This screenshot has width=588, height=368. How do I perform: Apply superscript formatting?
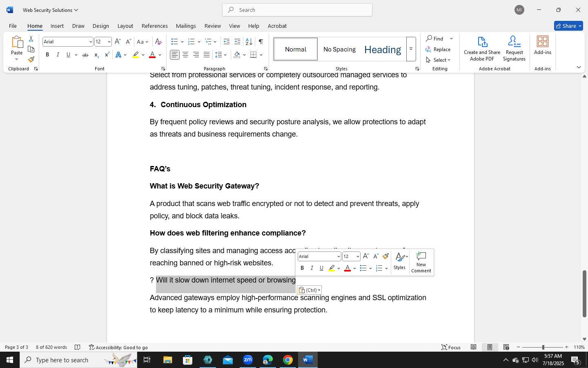coord(107,55)
